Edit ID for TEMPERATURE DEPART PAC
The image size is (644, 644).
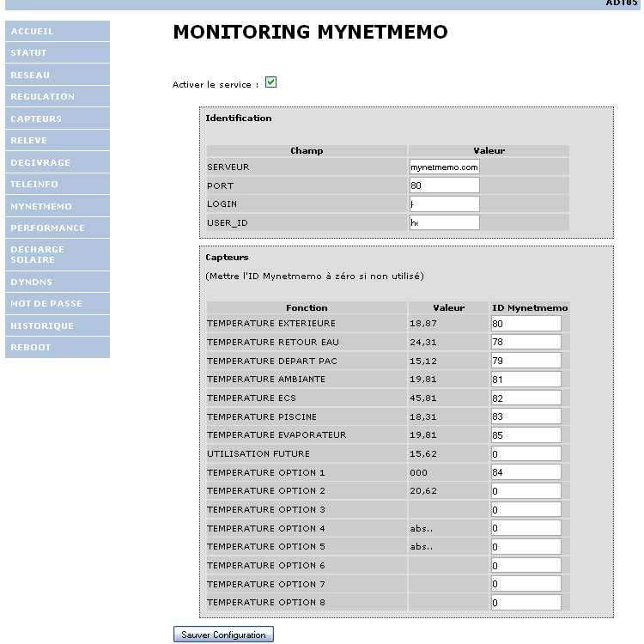(x=526, y=361)
